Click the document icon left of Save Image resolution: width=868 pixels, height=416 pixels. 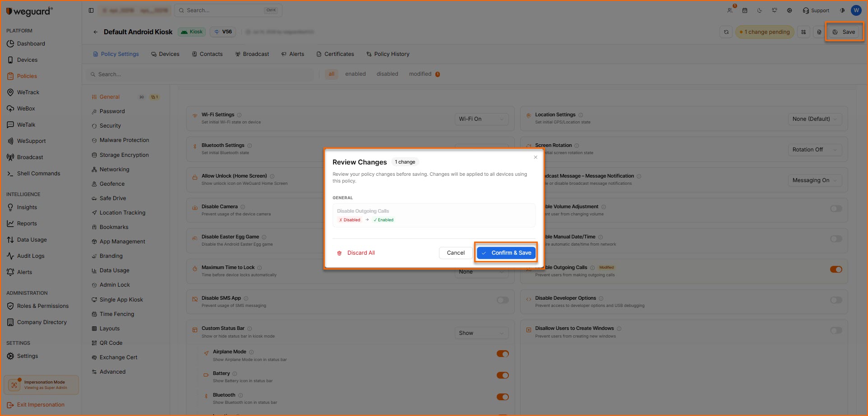(x=819, y=32)
